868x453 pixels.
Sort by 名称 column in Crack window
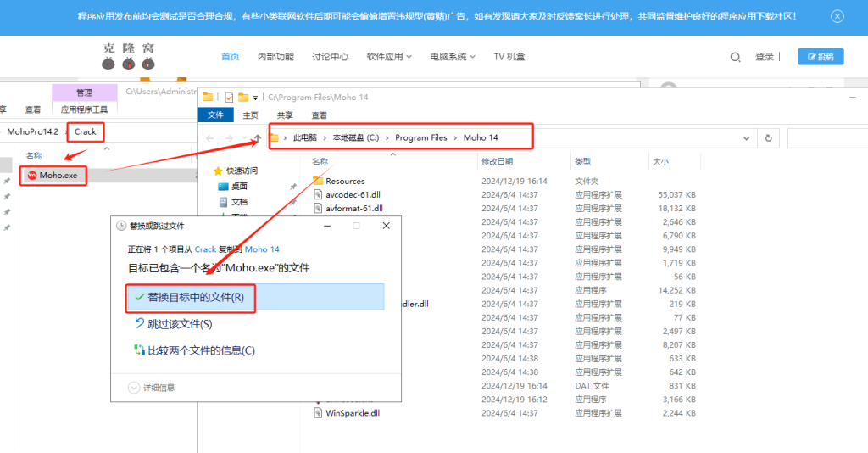(x=34, y=155)
